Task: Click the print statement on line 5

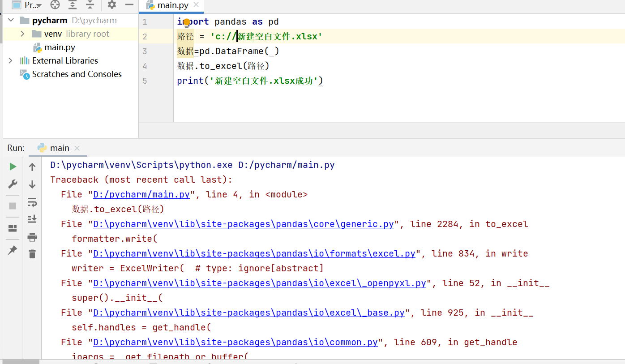Action: click(250, 81)
